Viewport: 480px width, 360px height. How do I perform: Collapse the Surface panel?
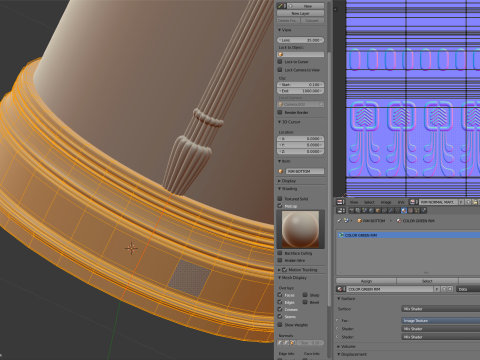339,299
